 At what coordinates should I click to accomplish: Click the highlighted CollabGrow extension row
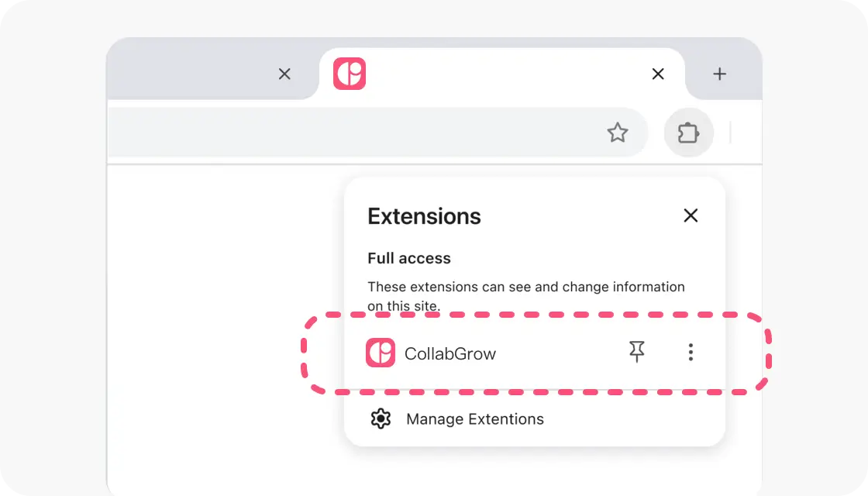point(535,353)
